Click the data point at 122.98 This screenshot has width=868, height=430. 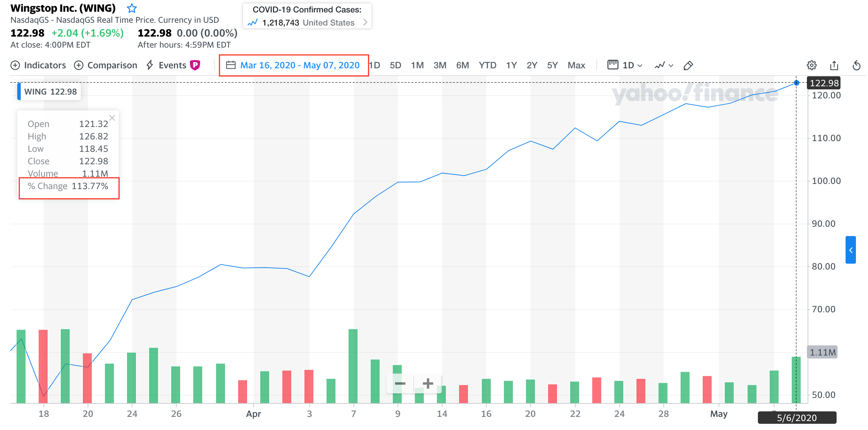coord(796,83)
